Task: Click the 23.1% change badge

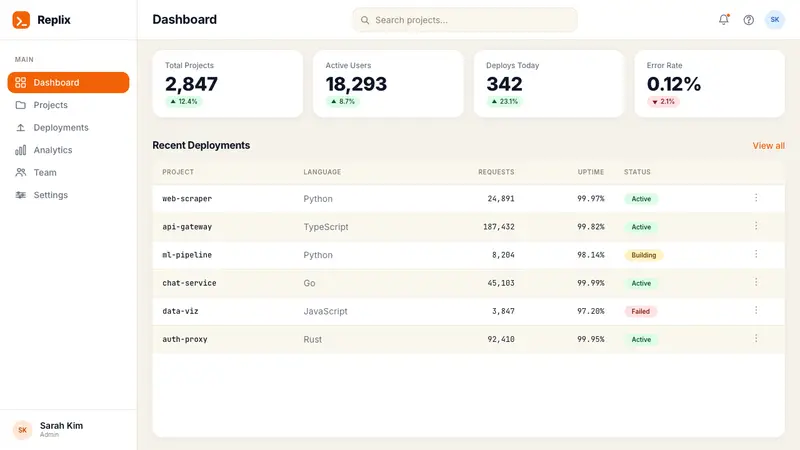Action: [505, 102]
